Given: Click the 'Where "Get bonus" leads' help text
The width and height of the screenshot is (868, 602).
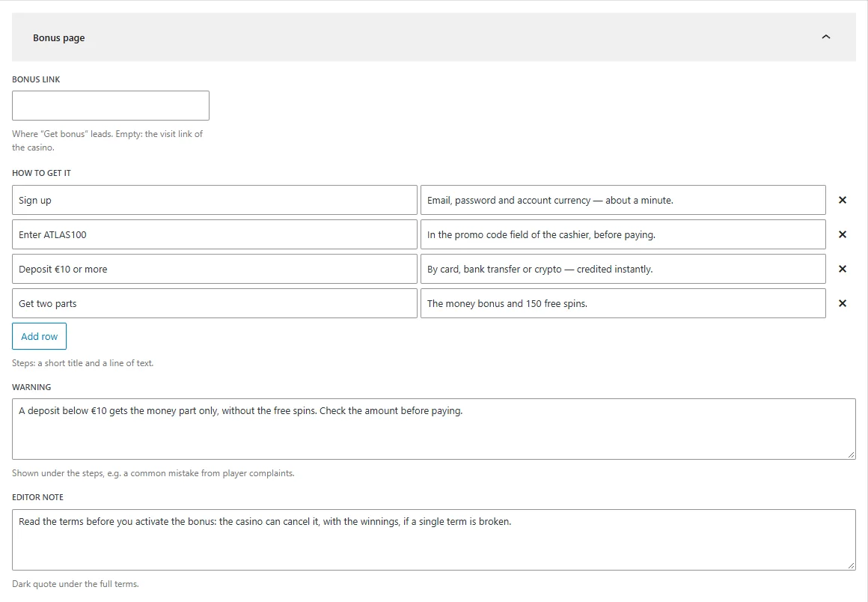Looking at the screenshot, I should (x=108, y=141).
